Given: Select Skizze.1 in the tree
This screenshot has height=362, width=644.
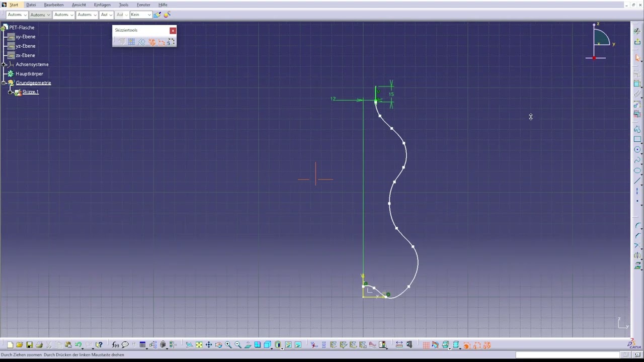Looking at the screenshot, I should [30, 92].
